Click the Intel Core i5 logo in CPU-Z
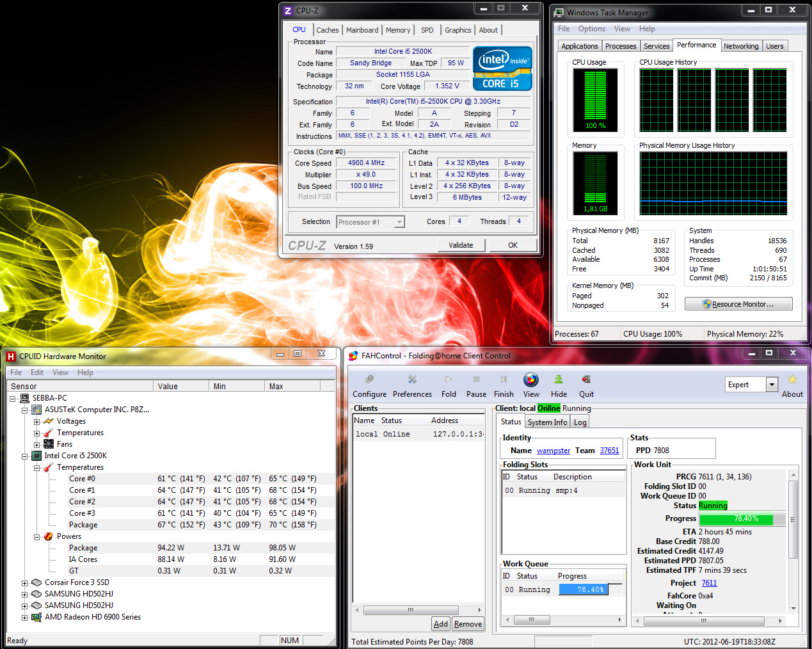The height and width of the screenshot is (649, 812). (502, 68)
